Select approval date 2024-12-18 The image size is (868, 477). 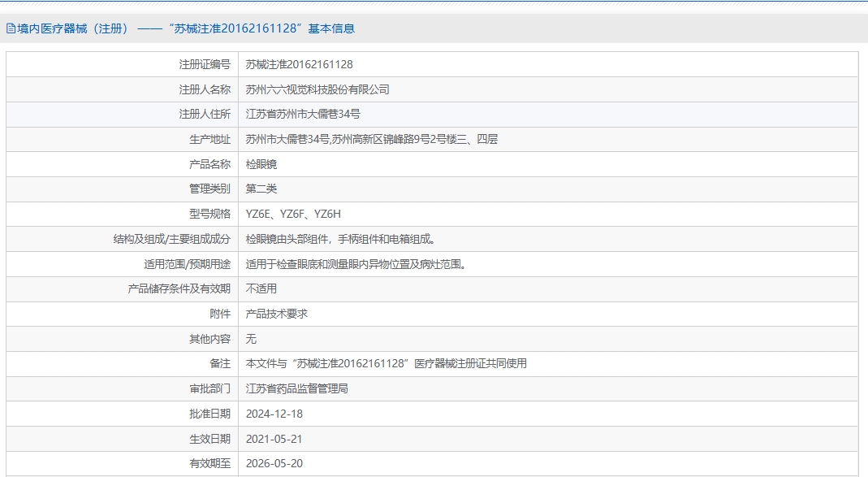coord(274,414)
